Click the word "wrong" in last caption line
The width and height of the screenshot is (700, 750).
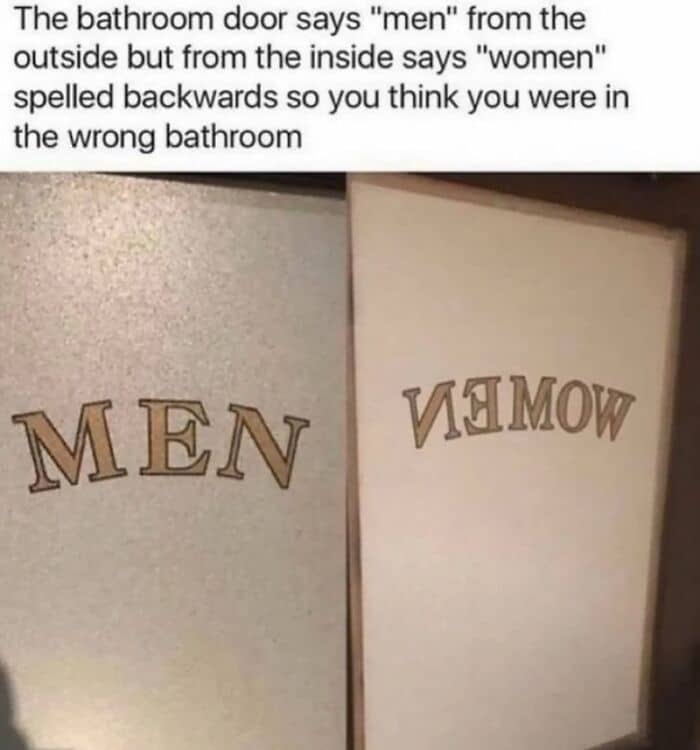pyautogui.click(x=113, y=138)
